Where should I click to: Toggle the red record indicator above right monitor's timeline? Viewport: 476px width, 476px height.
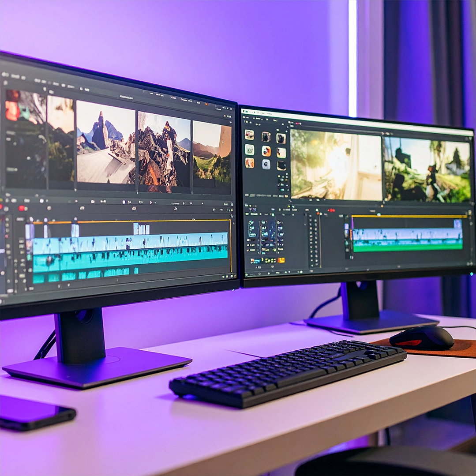[x=331, y=210]
